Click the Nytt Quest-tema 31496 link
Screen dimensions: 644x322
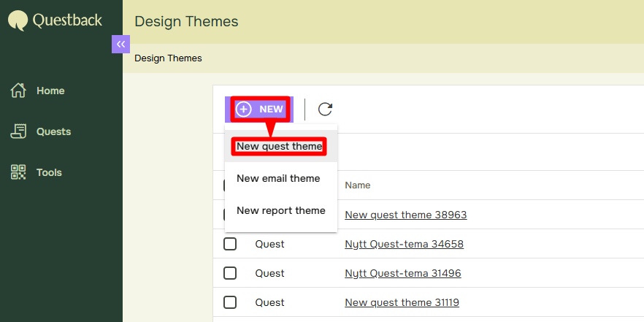pyautogui.click(x=402, y=273)
